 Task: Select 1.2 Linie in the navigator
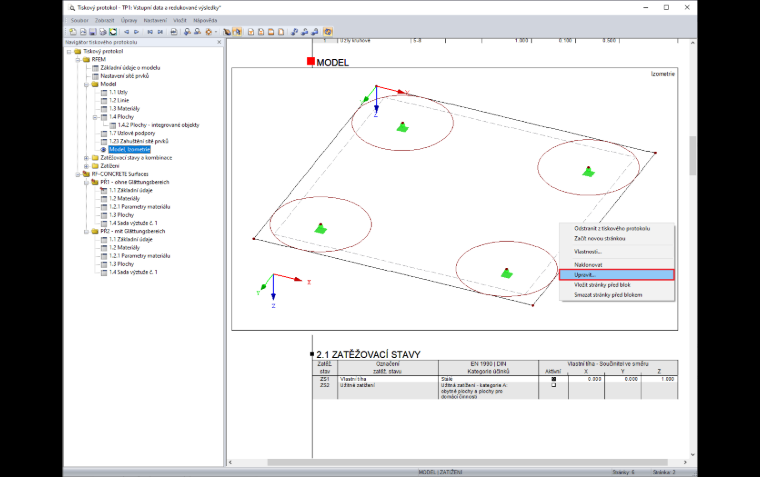[119, 100]
